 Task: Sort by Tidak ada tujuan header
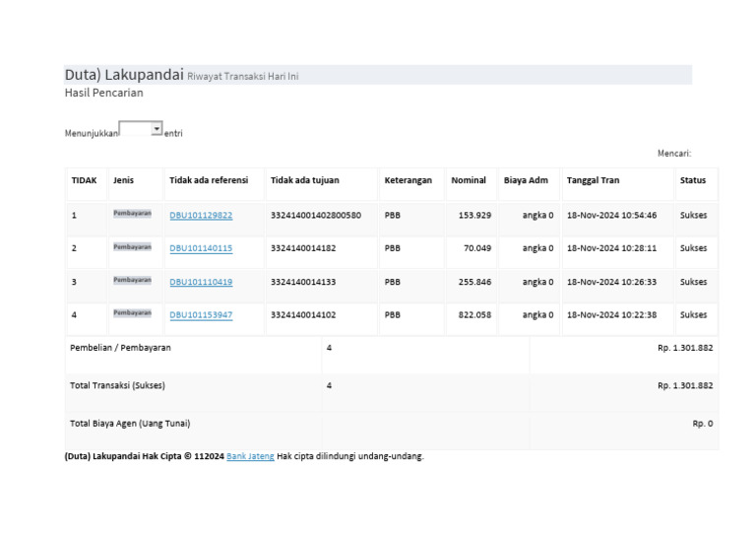(305, 181)
